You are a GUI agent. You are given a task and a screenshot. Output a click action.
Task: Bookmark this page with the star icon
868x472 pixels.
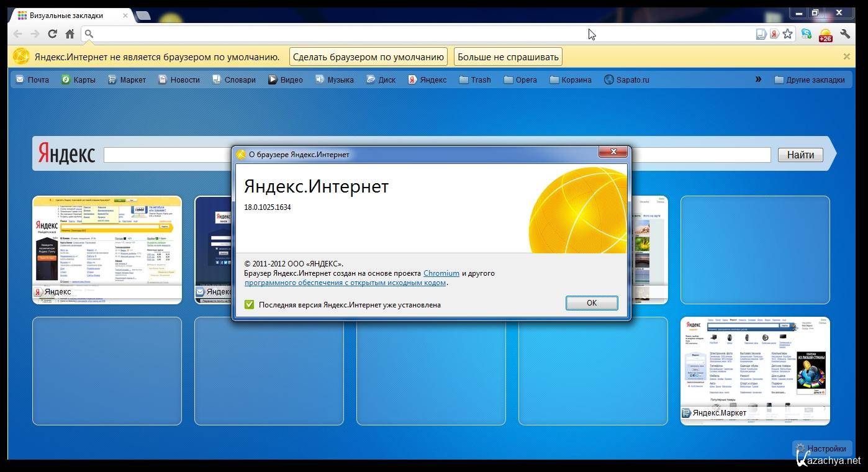coord(787,34)
